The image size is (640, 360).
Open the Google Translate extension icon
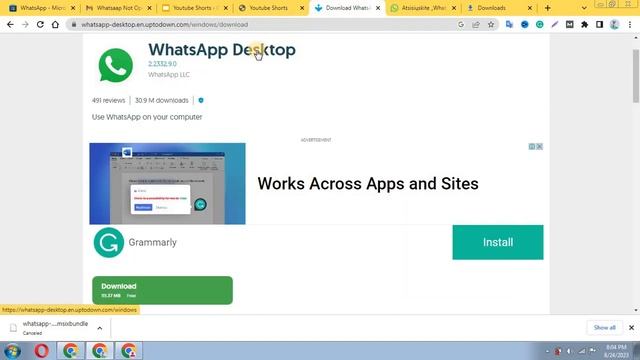pos(509,24)
